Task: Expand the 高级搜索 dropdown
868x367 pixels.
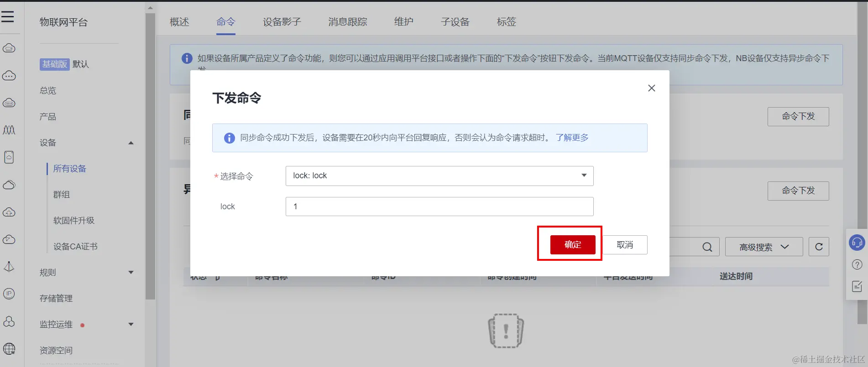Action: [x=764, y=247]
